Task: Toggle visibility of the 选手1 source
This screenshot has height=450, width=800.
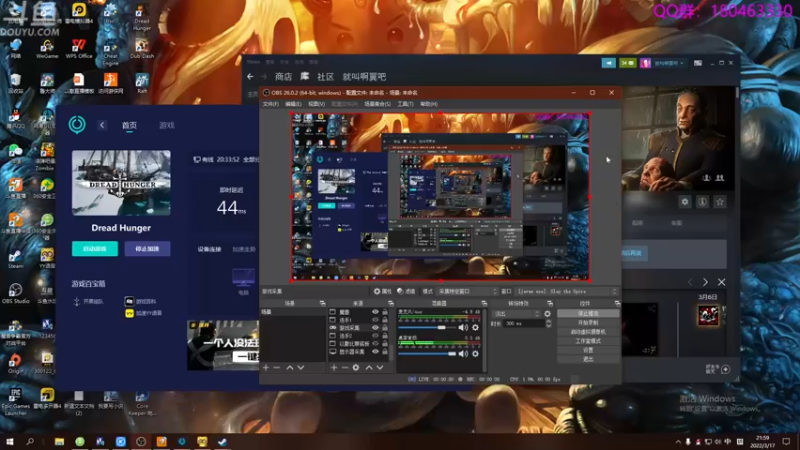Action: coord(376,320)
